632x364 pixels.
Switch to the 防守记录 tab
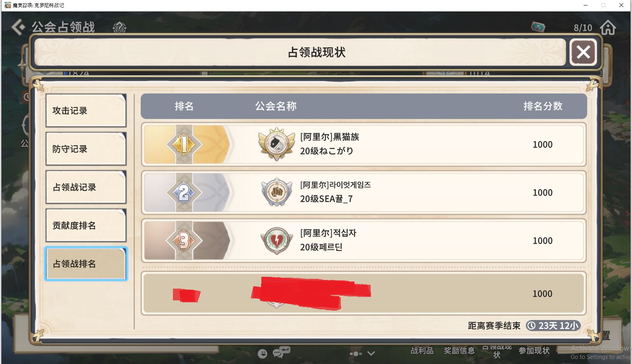86,149
